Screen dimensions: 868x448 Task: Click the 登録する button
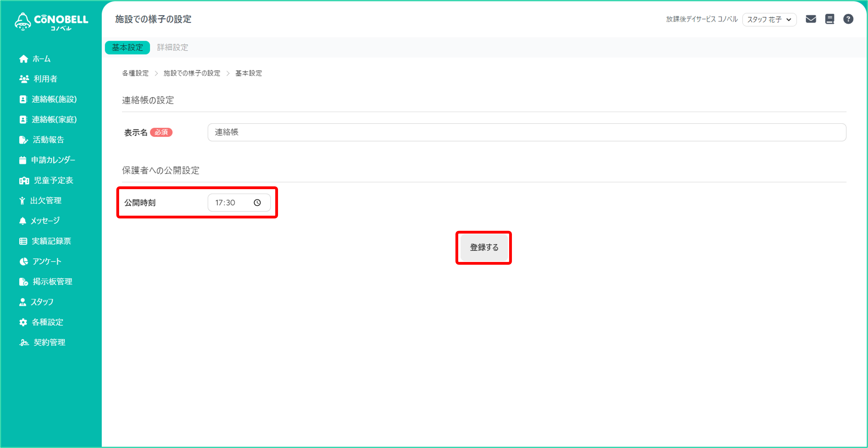point(484,247)
